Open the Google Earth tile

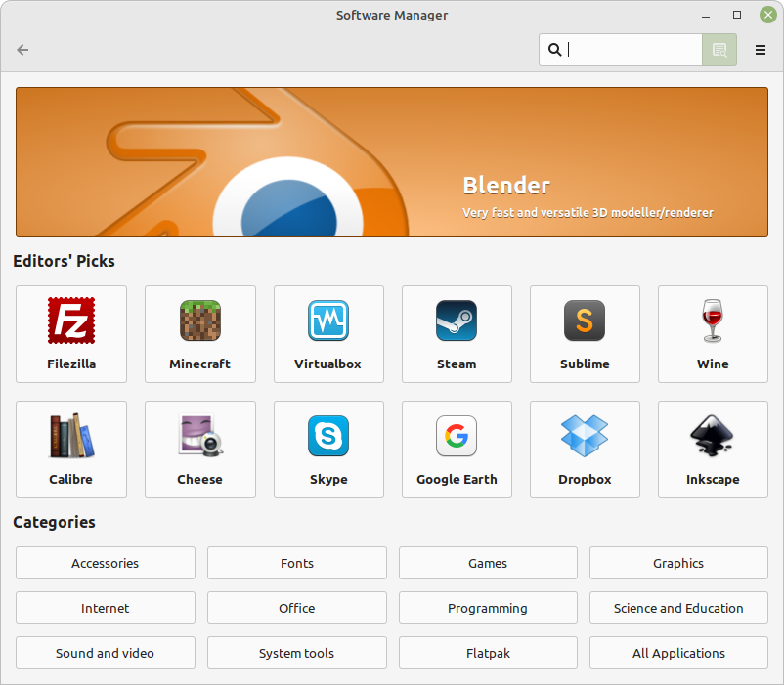[x=457, y=450]
